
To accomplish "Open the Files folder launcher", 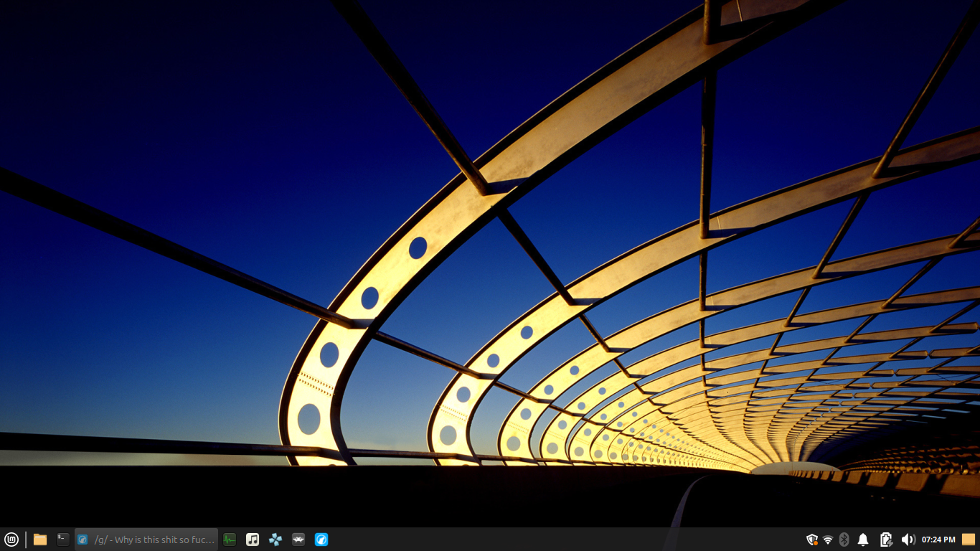I will 40,540.
